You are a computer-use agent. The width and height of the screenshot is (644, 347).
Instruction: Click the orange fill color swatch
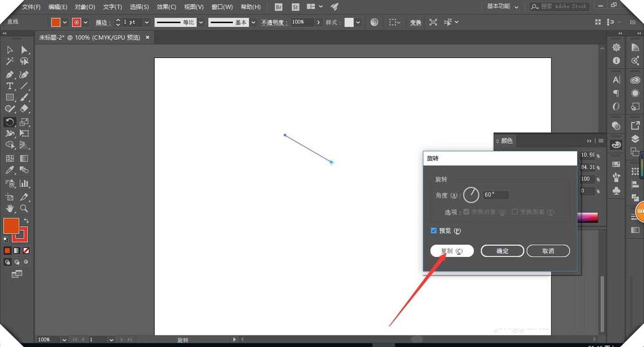pyautogui.click(x=11, y=225)
